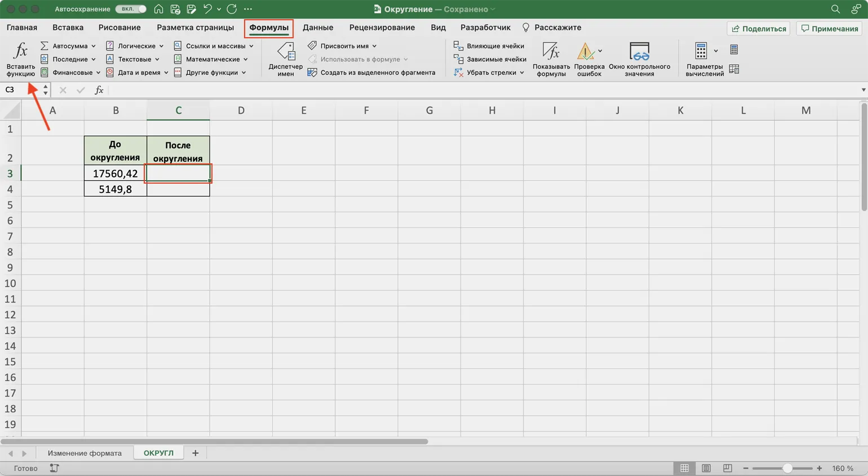Image resolution: width=868 pixels, height=476 pixels.
Task: Switch to the Изменение формата sheet tab
Action: click(85, 453)
